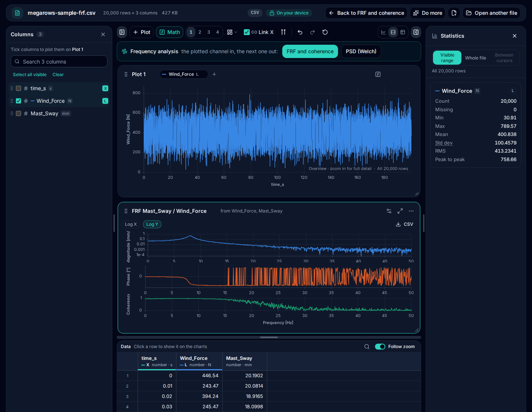532x412 pixels.
Task: Collapse the left Columns sidebar
Action: pyautogui.click(x=122, y=32)
